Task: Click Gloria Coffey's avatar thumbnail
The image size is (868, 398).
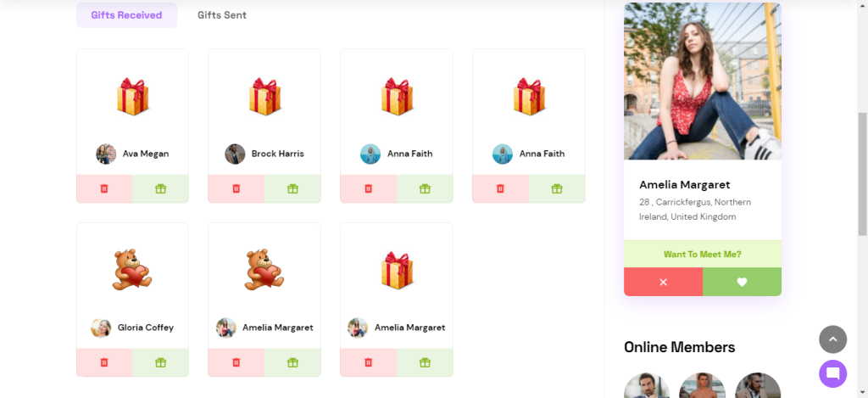Action: pos(101,328)
